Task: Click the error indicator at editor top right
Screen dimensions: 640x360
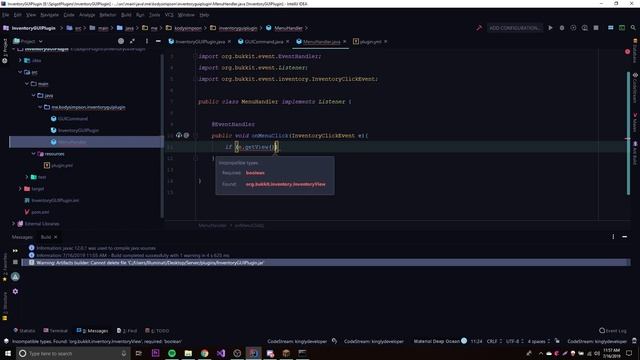Action: [627, 52]
